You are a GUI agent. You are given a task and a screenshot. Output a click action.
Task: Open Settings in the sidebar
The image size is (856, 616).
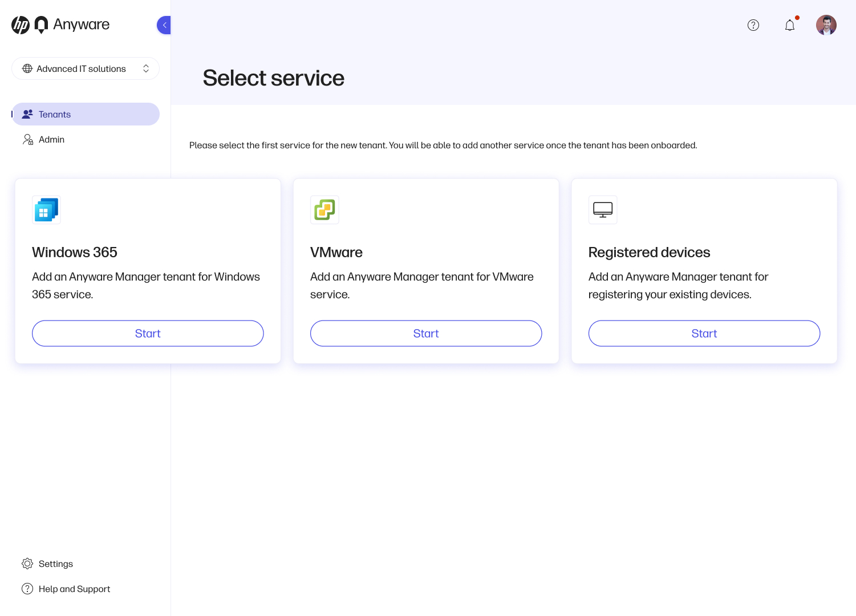click(x=55, y=564)
